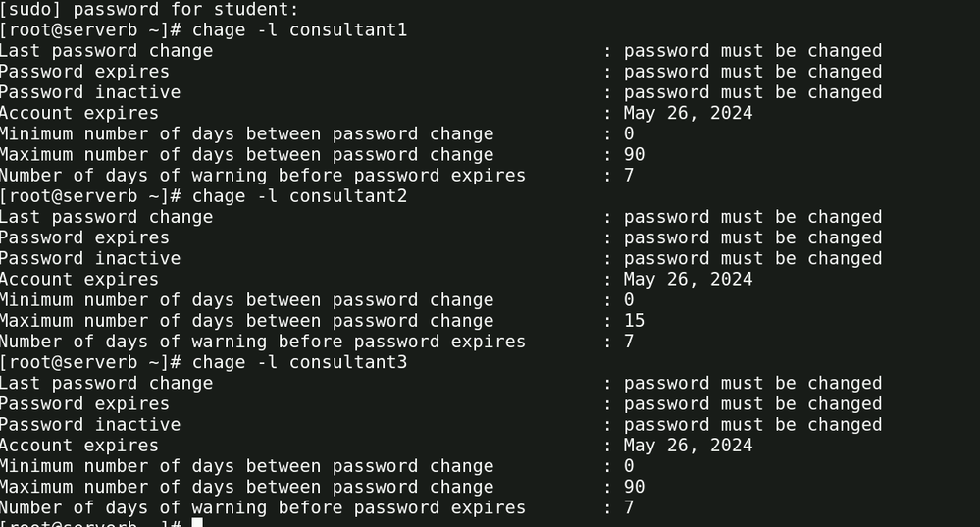Click consultant3's 'Password expires' label

pos(84,403)
